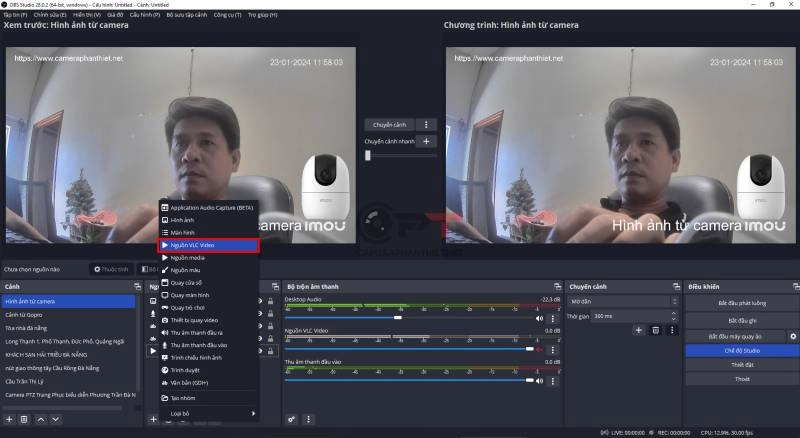Open Thuộc tính properties button
This screenshot has height=438, width=800.
[x=111, y=269]
